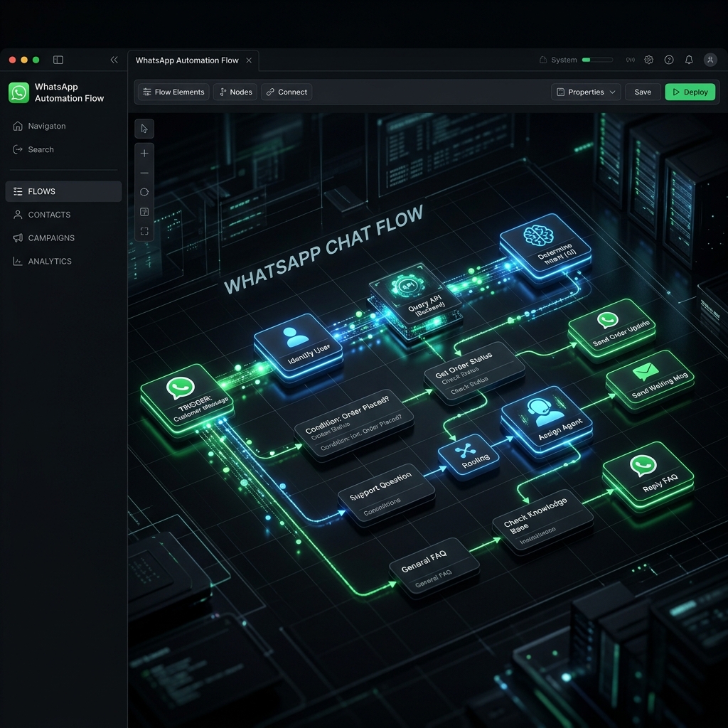The height and width of the screenshot is (728, 728).
Task: Open Search in the sidebar
Action: coord(33,149)
